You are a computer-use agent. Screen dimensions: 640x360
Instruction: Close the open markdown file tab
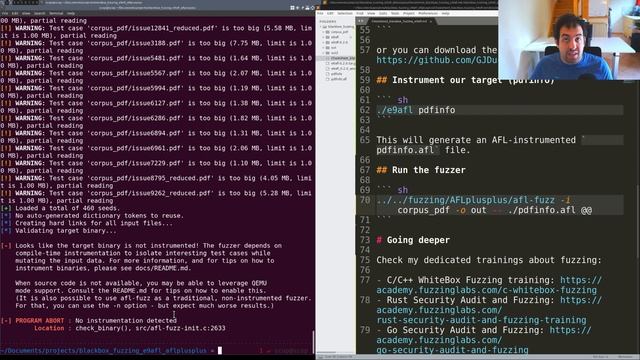click(430, 21)
